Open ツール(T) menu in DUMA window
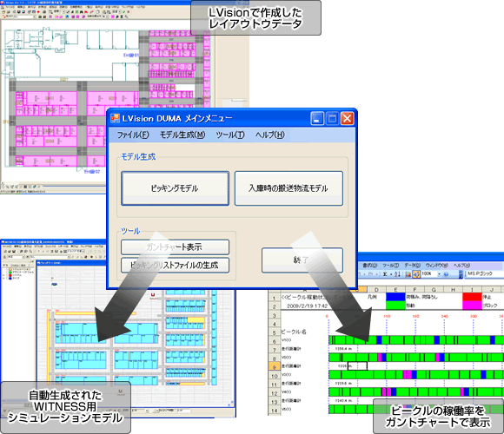The image size is (504, 434). [x=230, y=135]
